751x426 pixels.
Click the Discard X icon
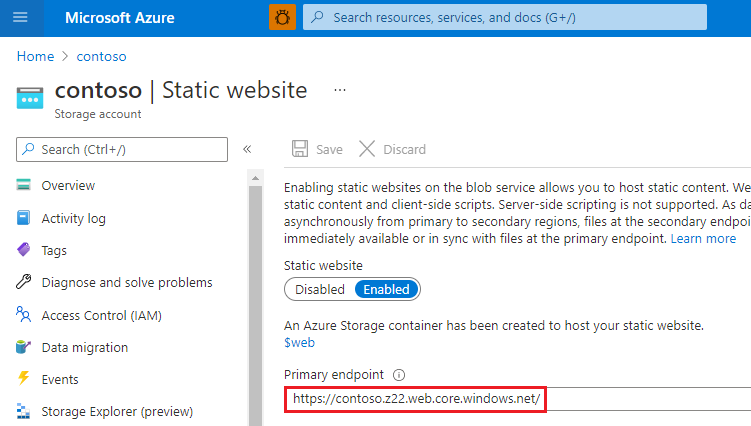pos(367,149)
